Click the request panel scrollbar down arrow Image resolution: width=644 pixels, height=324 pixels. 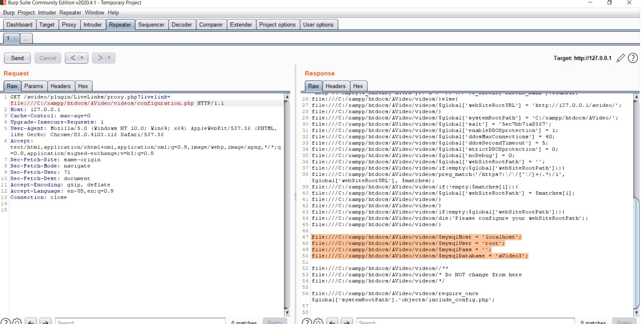click(x=287, y=313)
